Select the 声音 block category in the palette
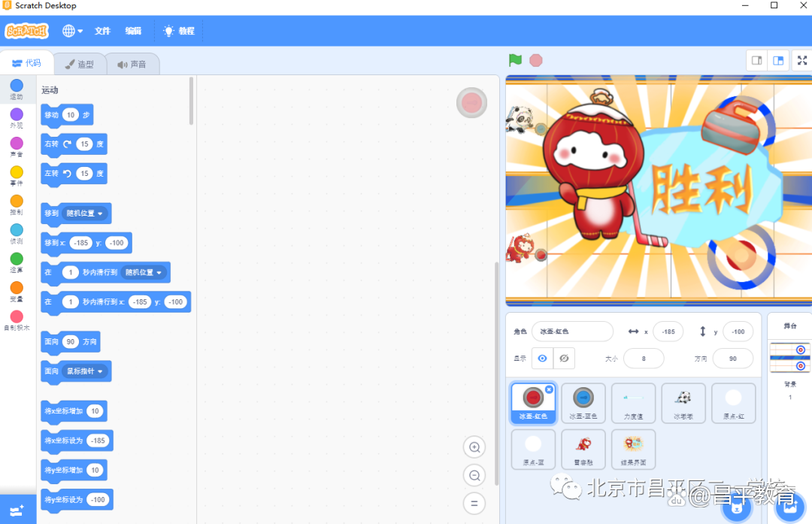812x524 pixels. [x=17, y=147]
